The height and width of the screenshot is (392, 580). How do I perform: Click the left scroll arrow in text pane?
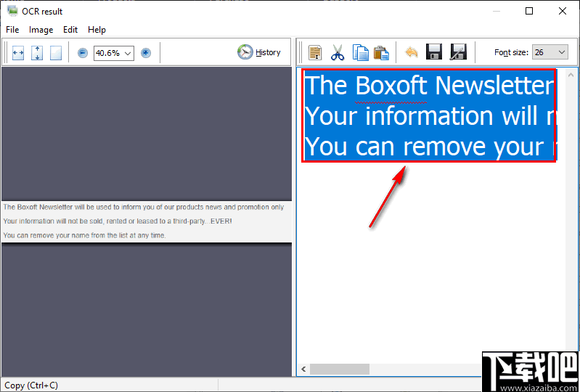point(303,369)
